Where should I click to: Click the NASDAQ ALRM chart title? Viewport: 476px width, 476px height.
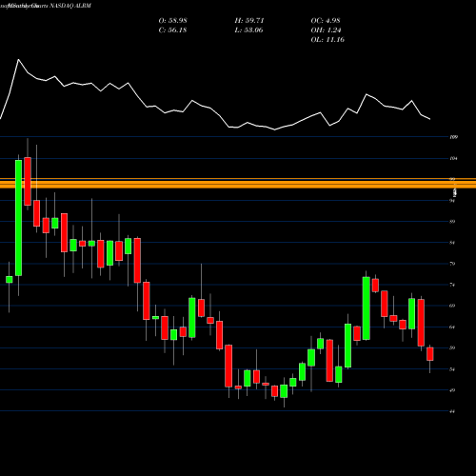click(x=69, y=6)
